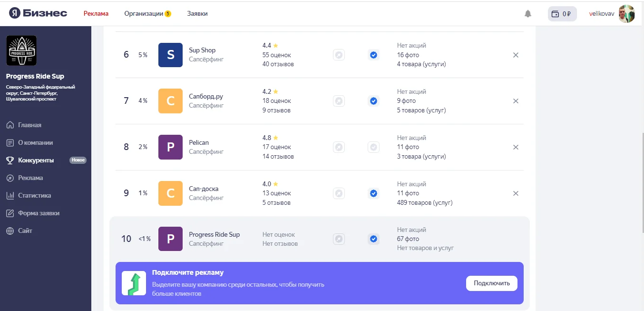Click the ad badge icon for Сап-доска
Screen dimensions: 644x311
pos(339,193)
